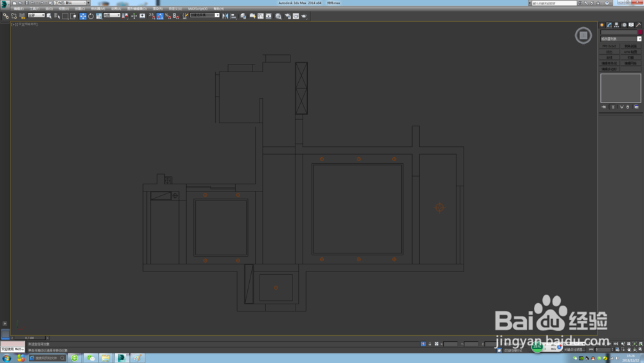Select the Select and Link tool
Screen dimensions: 644x363
coord(6,16)
